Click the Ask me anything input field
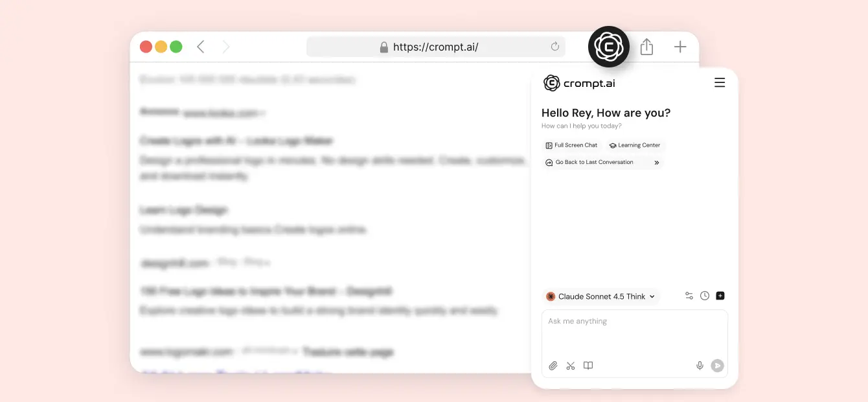The height and width of the screenshot is (402, 868). coord(635,333)
